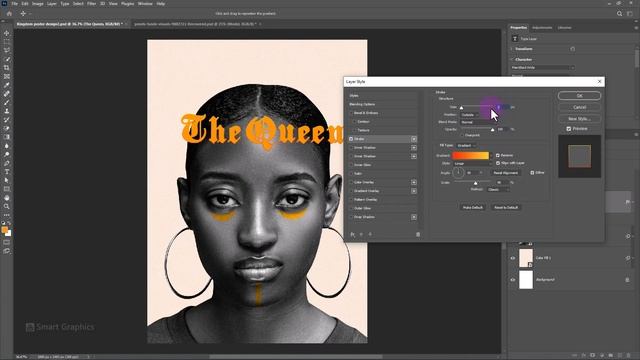The width and height of the screenshot is (640, 360).
Task: Select the Dodge tool
Action: click(x=7, y=154)
